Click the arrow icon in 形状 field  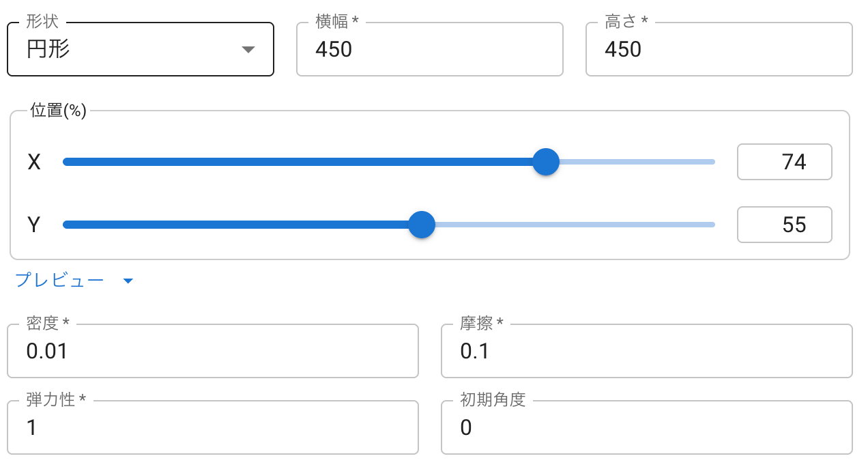click(248, 50)
